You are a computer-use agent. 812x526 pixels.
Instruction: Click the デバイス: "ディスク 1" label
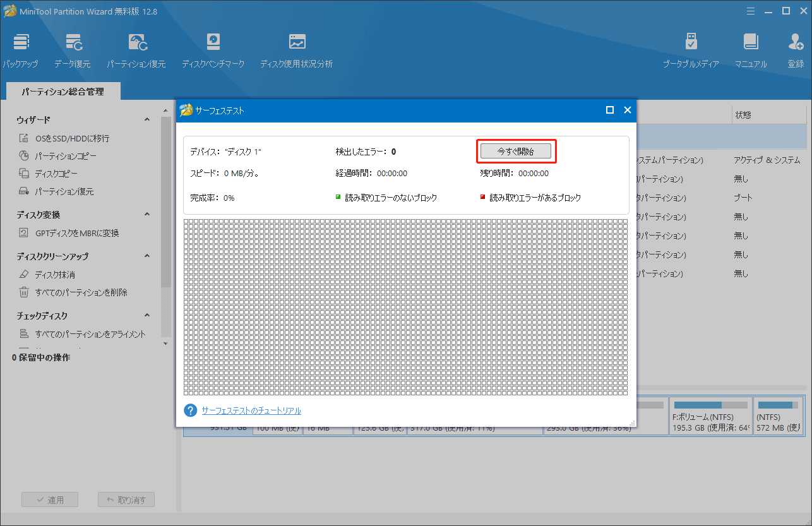[x=225, y=152]
